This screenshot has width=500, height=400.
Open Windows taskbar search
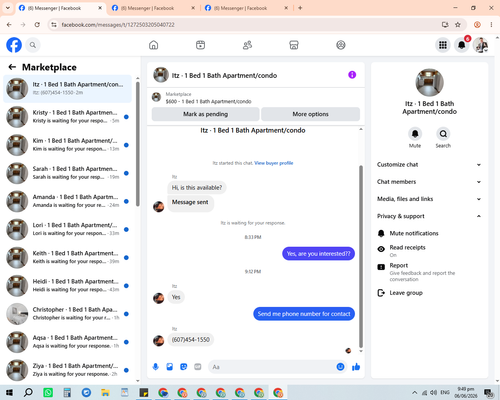(x=28, y=392)
